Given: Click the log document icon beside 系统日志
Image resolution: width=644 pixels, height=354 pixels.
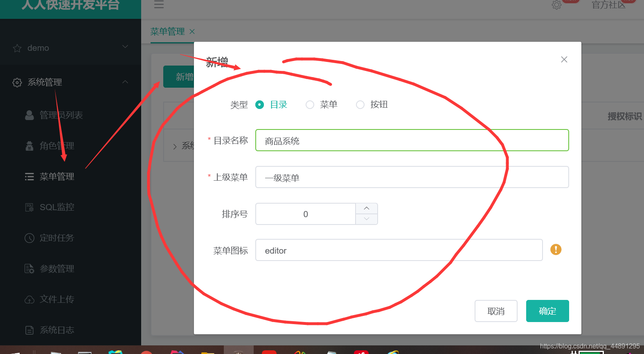Looking at the screenshot, I should point(29,330).
